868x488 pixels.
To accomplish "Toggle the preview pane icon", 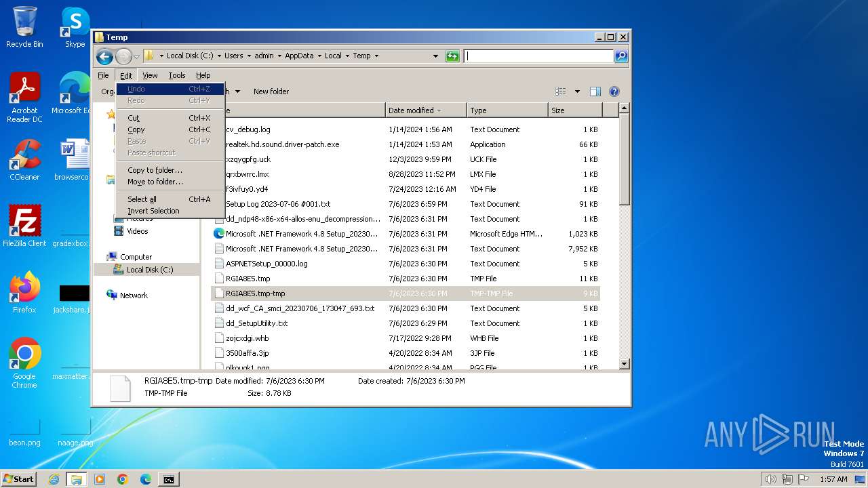I will 595,91.
